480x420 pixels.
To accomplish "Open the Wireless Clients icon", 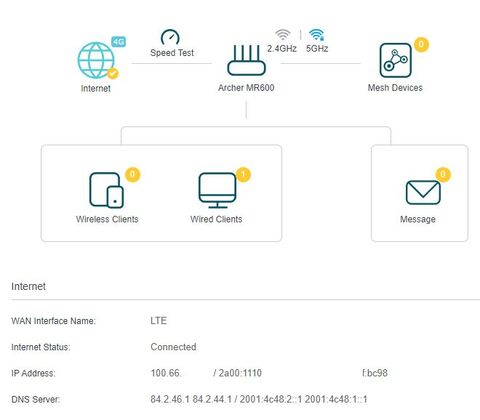I will [x=106, y=190].
